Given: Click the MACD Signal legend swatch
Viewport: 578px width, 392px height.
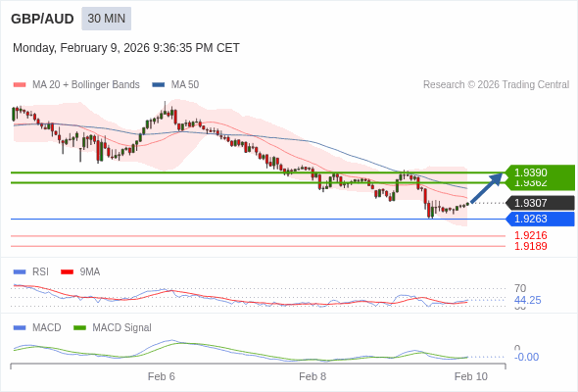Looking at the screenshot, I should pyautogui.click(x=79, y=328).
